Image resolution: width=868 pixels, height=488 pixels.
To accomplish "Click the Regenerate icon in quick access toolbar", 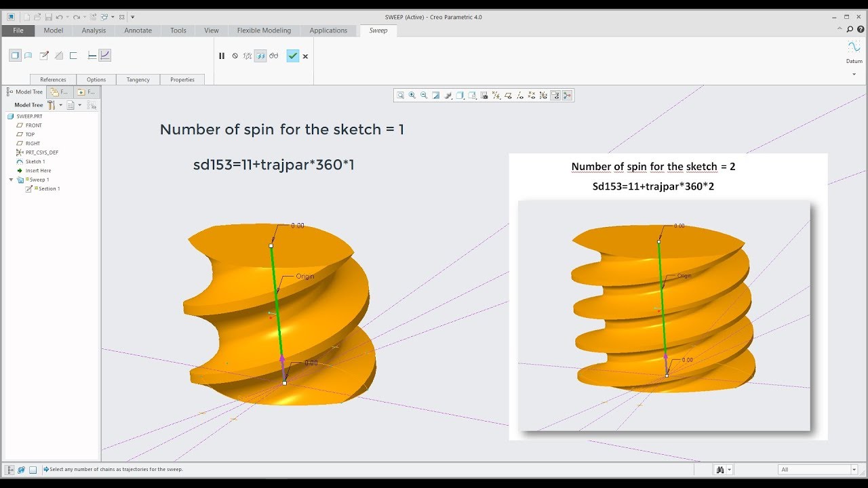I will [x=93, y=17].
